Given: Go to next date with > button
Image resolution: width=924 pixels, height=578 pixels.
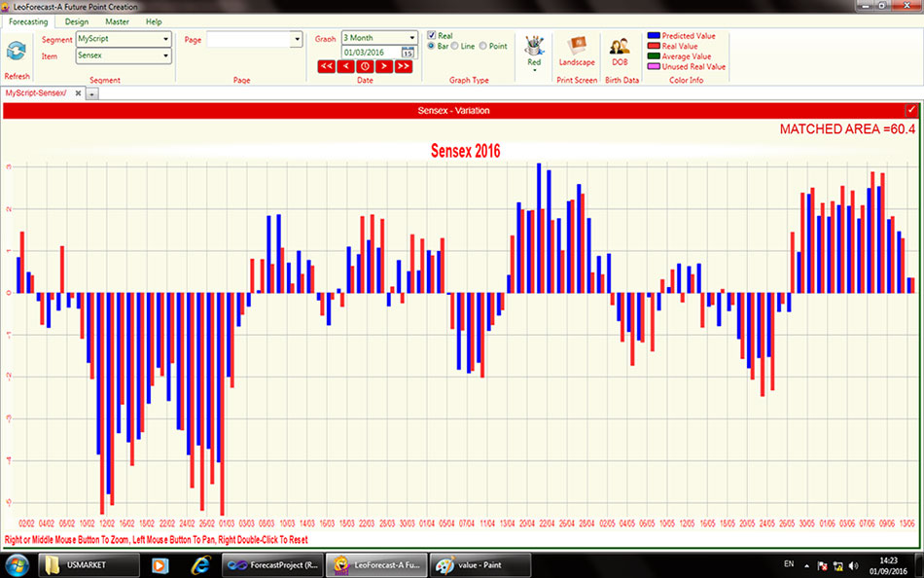Looking at the screenshot, I should 384,66.
